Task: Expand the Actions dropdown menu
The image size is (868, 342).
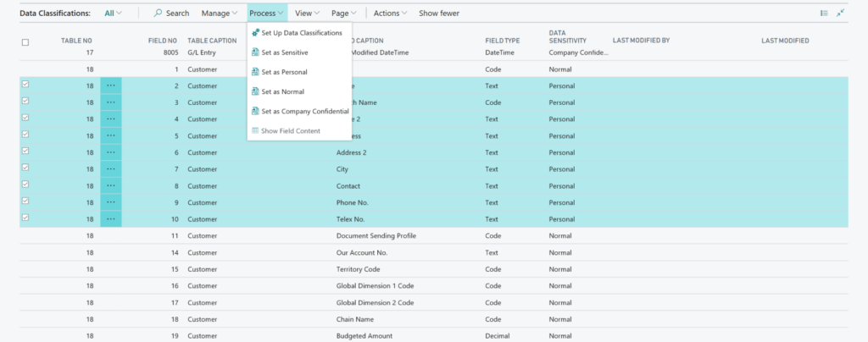Action: (x=390, y=14)
